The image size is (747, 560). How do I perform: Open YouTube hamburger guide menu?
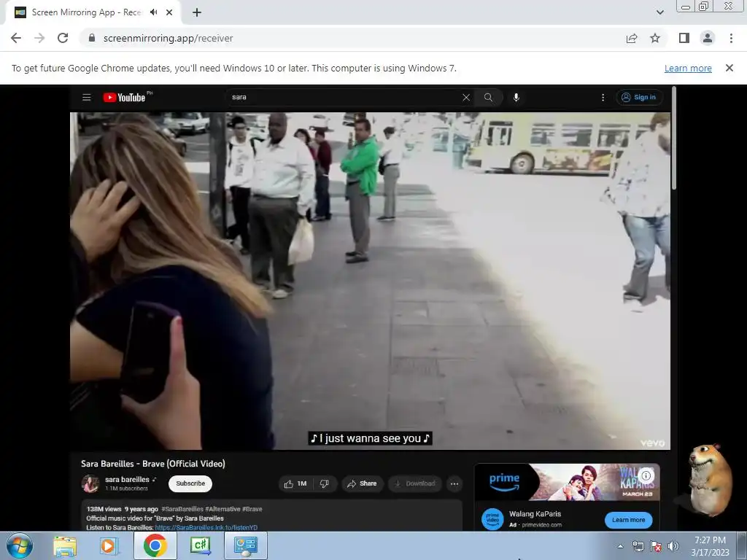[86, 97]
